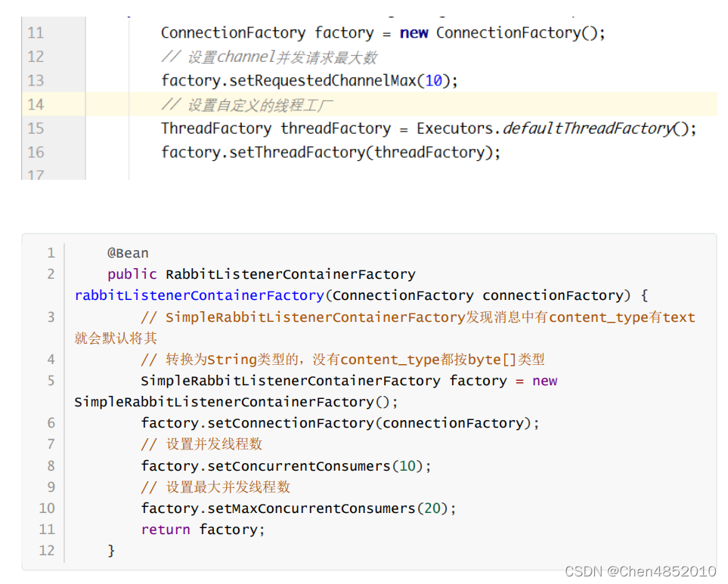Viewport: 728px width, 584px height.
Task: Click the purple 'new' keyword on line 5
Action: (544, 382)
